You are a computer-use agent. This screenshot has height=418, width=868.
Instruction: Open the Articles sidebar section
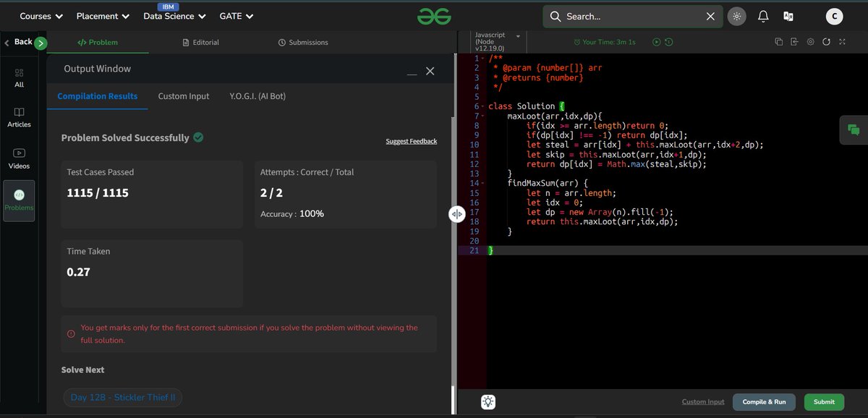tap(19, 118)
